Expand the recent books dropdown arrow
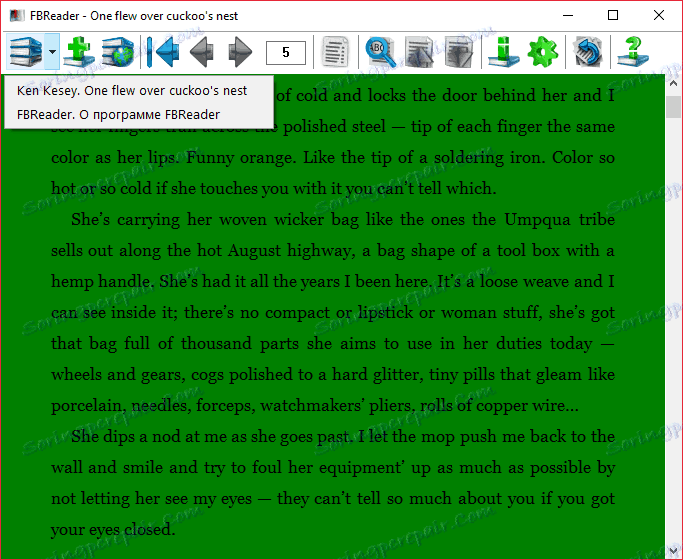The width and height of the screenshot is (683, 560). [52, 52]
